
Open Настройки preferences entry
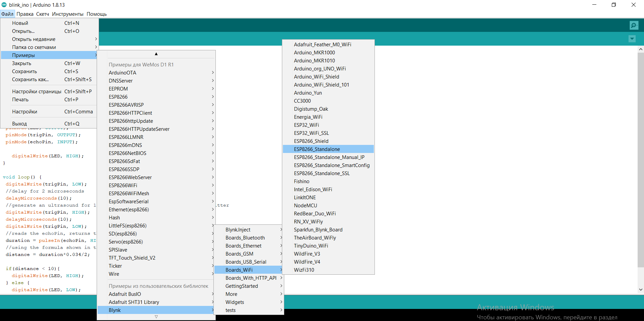click(x=49, y=112)
